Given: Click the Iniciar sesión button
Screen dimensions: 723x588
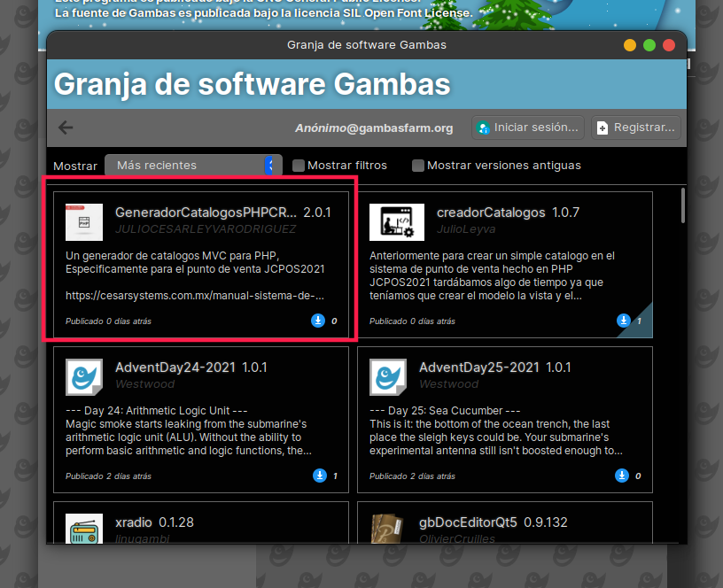Looking at the screenshot, I should pos(528,128).
